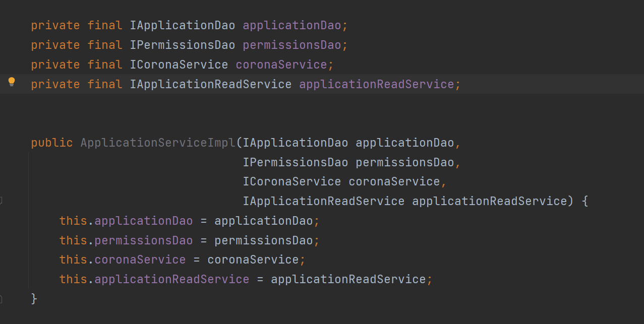Click IApplicationDao type in the constructor signature
The width and height of the screenshot is (644, 324).
(x=296, y=143)
